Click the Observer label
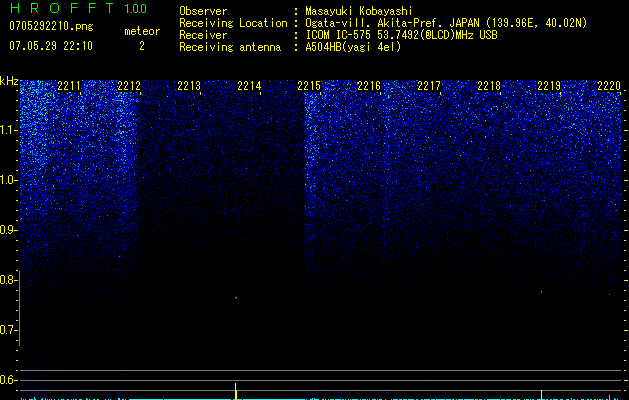The image size is (629, 400). click(203, 11)
